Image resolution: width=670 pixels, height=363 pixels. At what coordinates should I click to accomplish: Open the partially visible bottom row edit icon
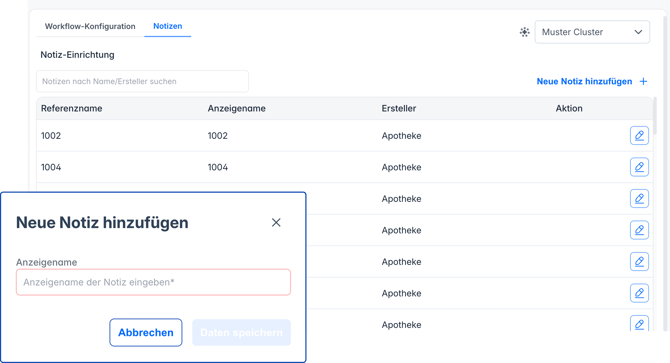point(639,324)
